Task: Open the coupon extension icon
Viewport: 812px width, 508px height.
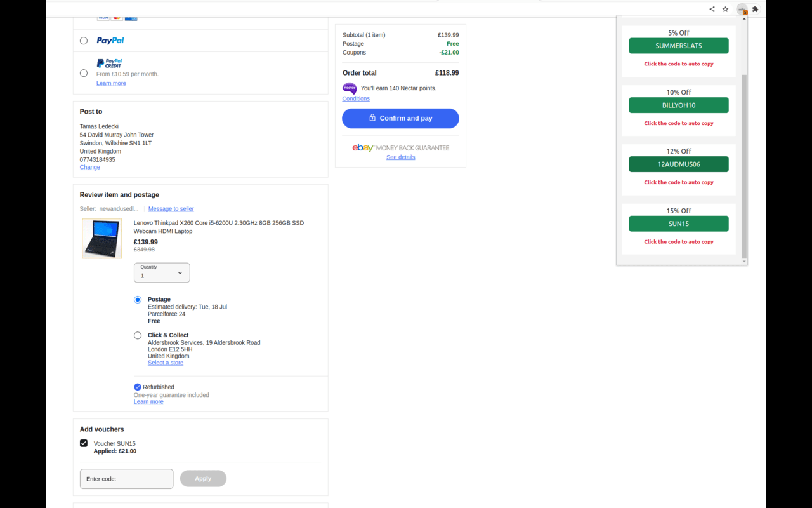Action: click(x=742, y=9)
